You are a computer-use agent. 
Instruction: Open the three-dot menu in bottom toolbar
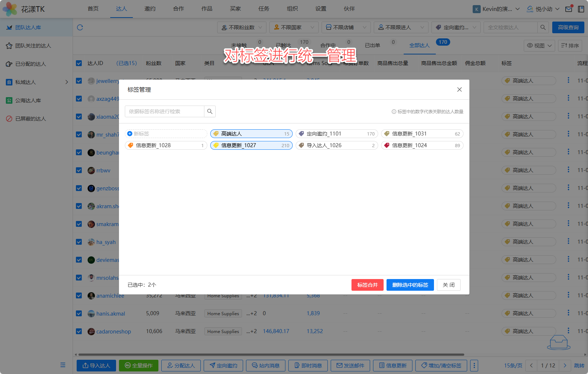point(474,365)
